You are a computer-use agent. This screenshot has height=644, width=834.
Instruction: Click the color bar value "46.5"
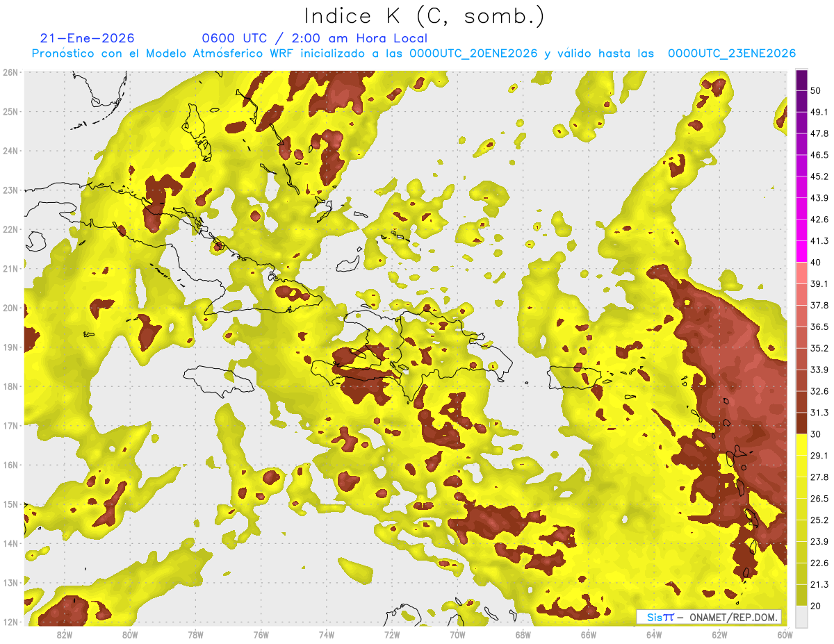819,155
